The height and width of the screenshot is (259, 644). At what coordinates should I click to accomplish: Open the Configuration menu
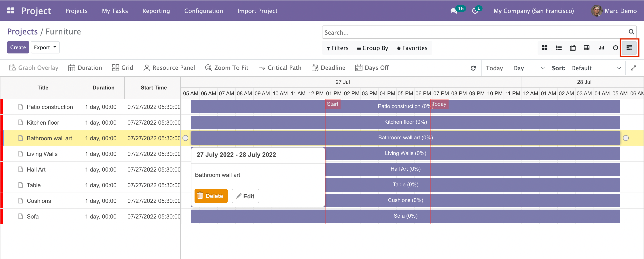tap(203, 11)
